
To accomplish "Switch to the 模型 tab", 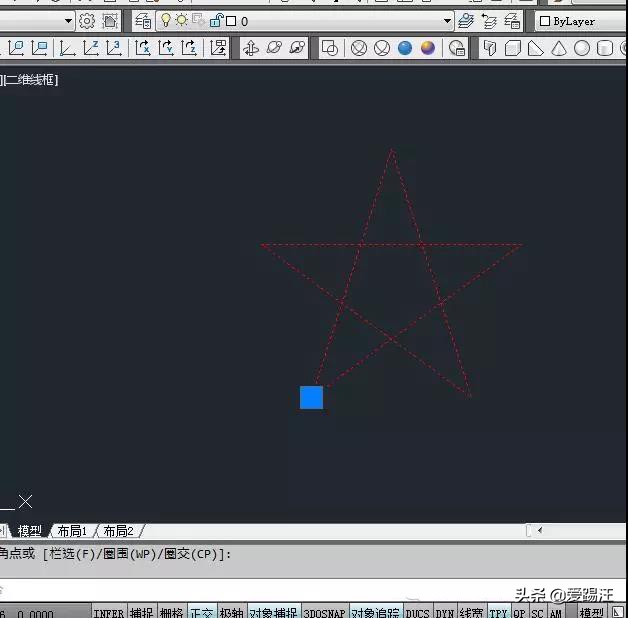I will pos(30,531).
